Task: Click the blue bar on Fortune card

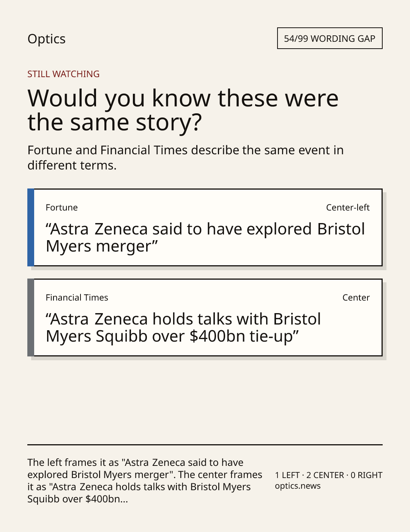Action: [31, 227]
